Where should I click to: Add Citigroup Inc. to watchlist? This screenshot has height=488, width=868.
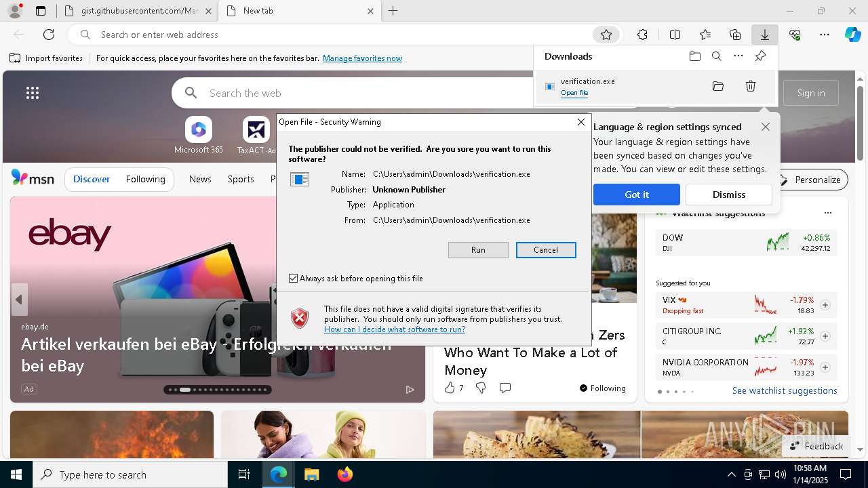pos(825,336)
